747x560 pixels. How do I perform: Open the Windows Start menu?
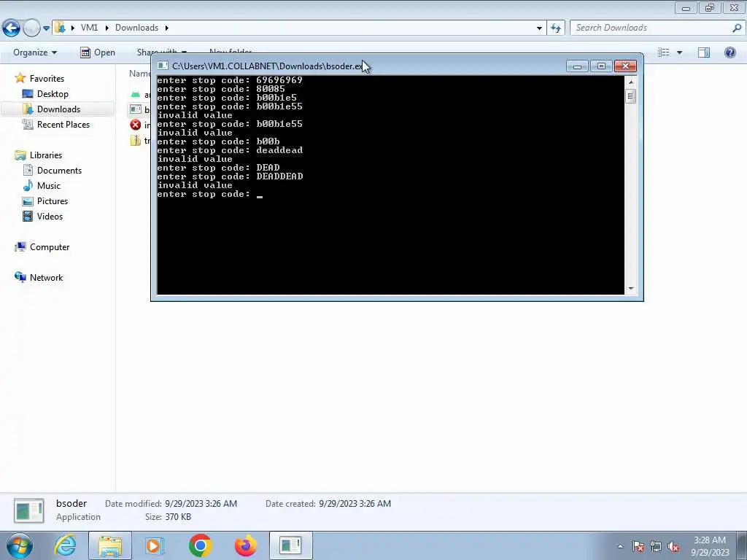click(19, 545)
